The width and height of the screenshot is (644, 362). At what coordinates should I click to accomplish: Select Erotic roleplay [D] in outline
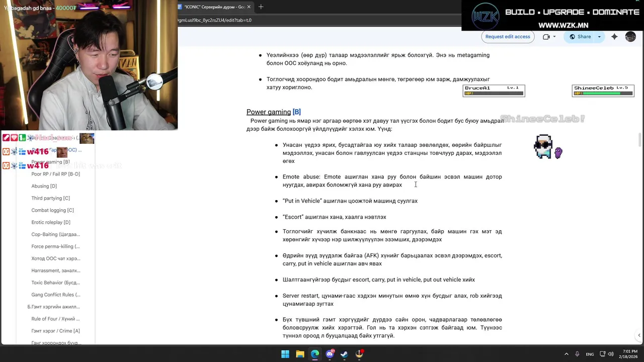50,222
